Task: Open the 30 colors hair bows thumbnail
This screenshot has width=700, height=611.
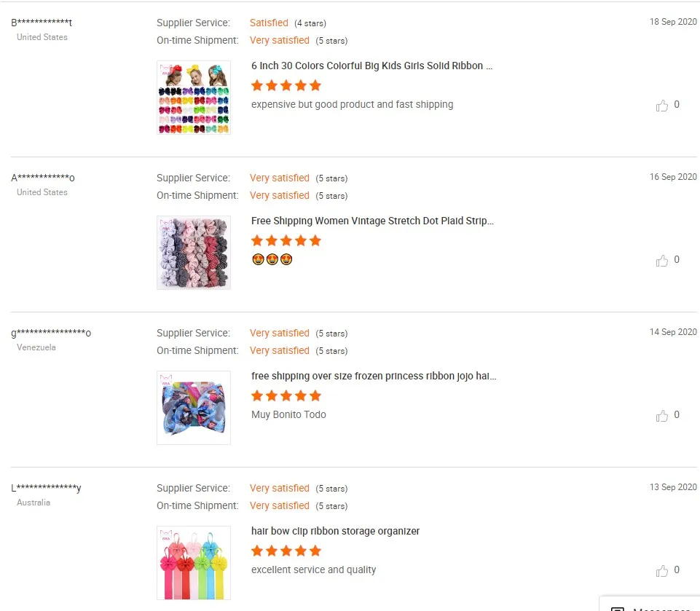Action: [194, 98]
